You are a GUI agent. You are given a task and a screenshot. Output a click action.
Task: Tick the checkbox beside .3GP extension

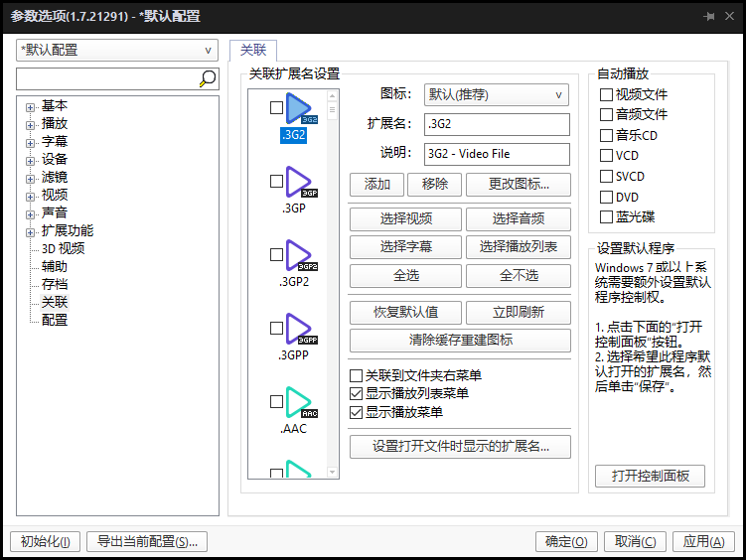pos(277,182)
